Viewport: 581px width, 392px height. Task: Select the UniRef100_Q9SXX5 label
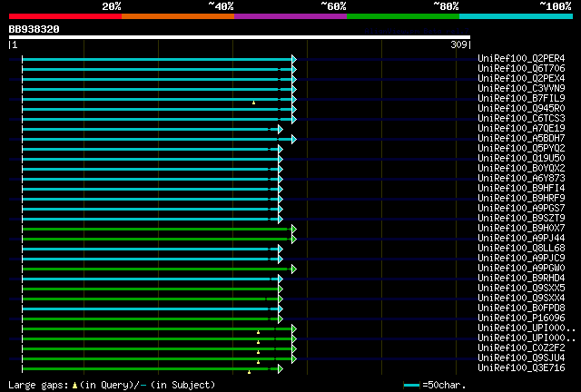point(521,289)
